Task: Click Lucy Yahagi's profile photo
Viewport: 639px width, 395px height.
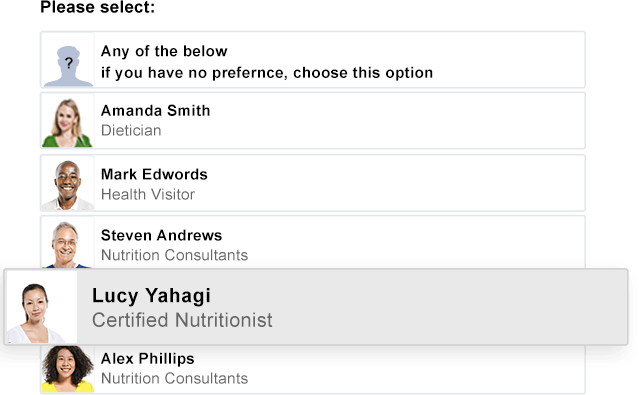Action: click(41, 308)
